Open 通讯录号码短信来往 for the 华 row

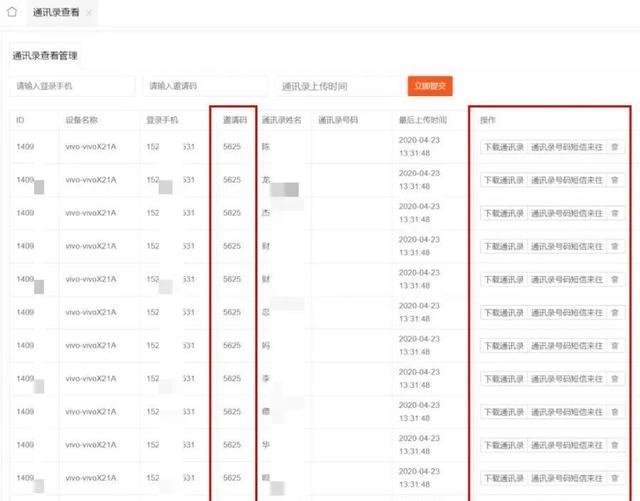point(567,445)
